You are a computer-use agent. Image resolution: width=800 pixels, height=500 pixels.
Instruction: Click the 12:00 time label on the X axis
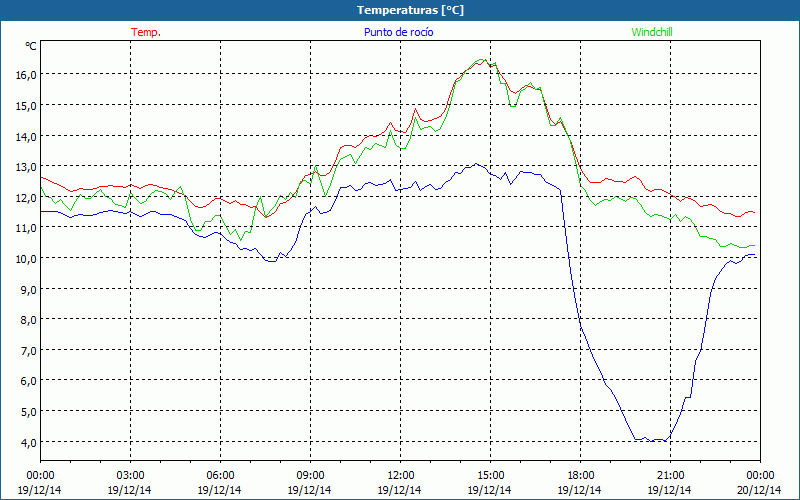401,476
